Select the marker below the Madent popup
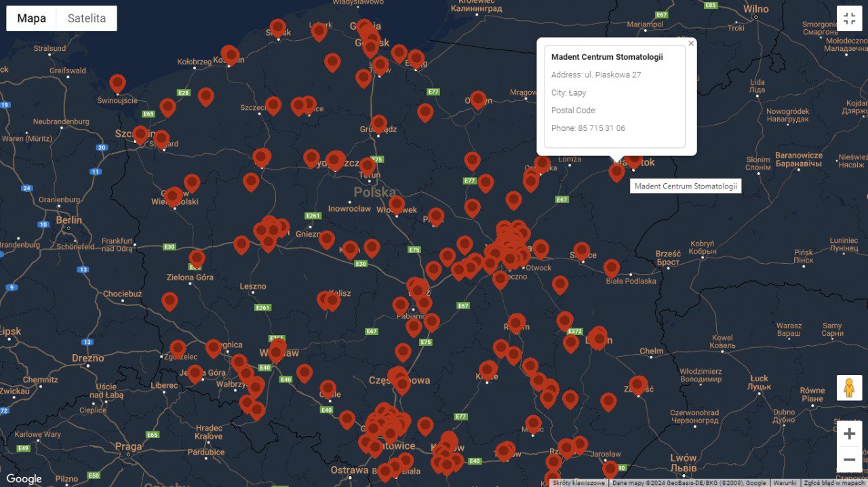The width and height of the screenshot is (868, 487). tap(616, 172)
